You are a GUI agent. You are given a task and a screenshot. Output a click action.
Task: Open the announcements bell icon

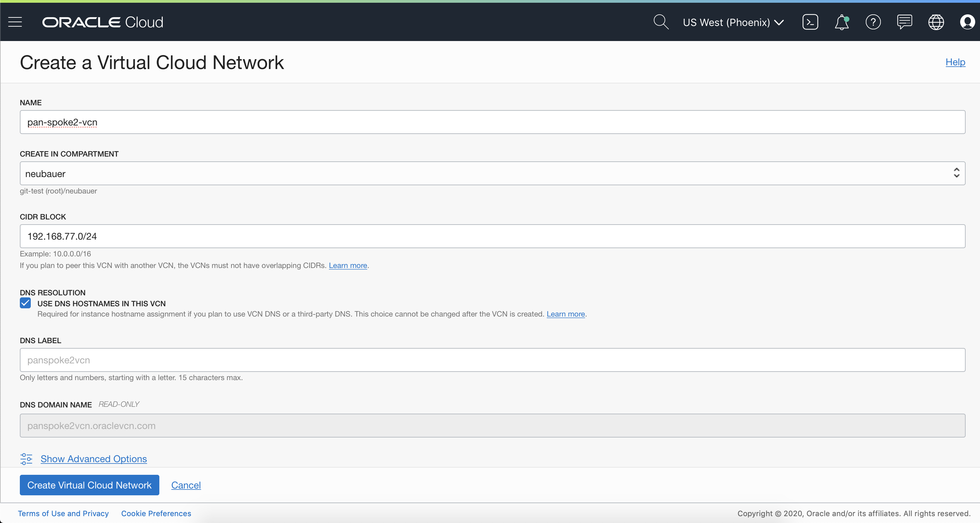[842, 22]
